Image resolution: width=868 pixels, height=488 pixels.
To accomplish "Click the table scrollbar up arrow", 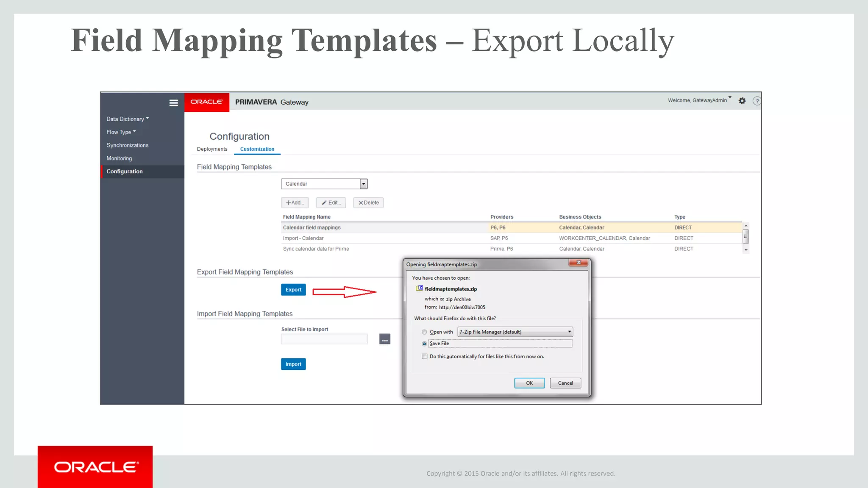I will coord(746,226).
